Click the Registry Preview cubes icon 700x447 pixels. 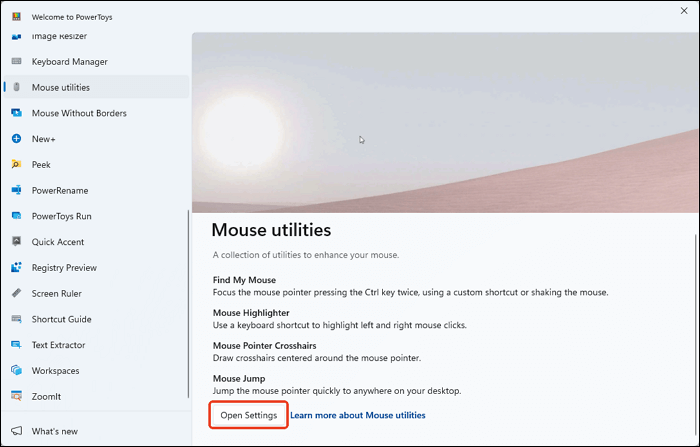click(17, 267)
